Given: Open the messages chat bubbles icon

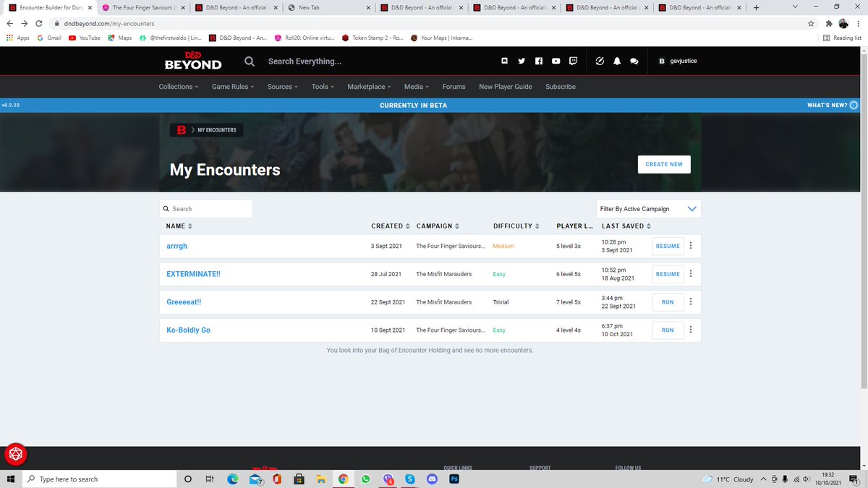Looking at the screenshot, I should coord(634,61).
